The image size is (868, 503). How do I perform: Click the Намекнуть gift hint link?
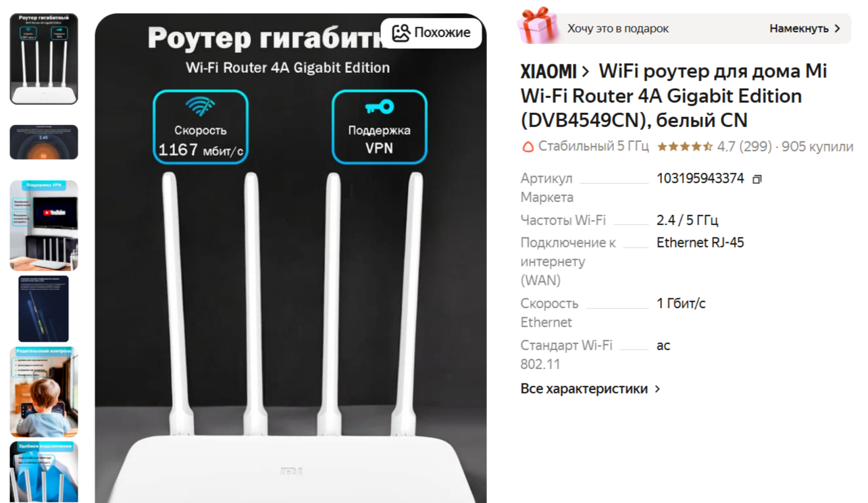point(805,29)
